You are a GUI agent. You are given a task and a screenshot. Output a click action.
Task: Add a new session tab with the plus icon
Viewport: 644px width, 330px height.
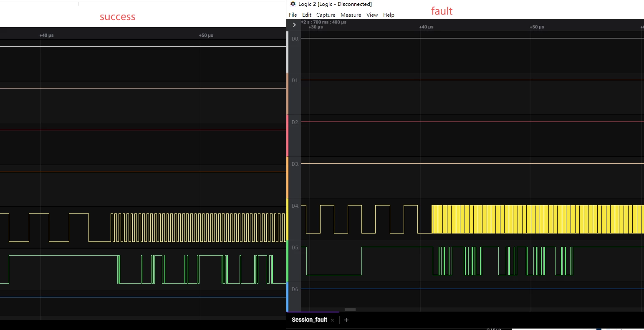(346, 320)
